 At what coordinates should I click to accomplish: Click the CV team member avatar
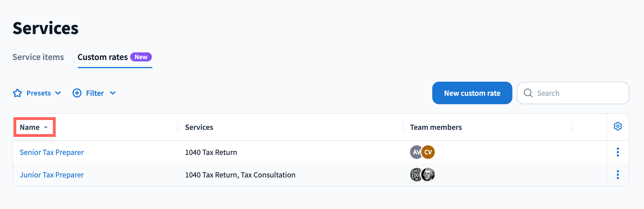429,152
